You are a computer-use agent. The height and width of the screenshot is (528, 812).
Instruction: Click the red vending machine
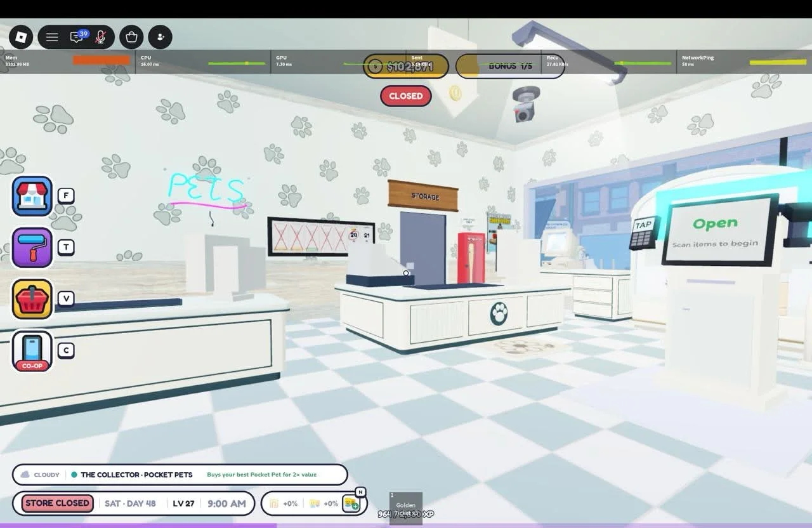tap(471, 258)
